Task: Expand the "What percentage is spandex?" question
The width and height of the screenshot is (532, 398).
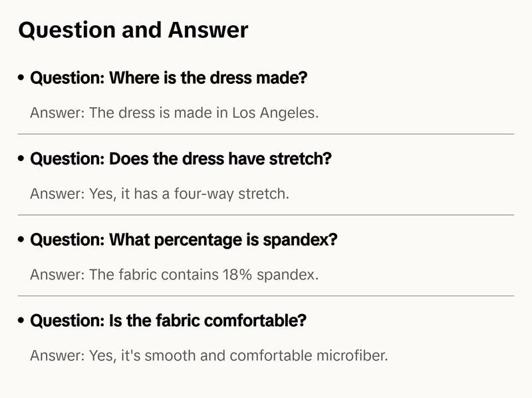Action: [x=184, y=240]
